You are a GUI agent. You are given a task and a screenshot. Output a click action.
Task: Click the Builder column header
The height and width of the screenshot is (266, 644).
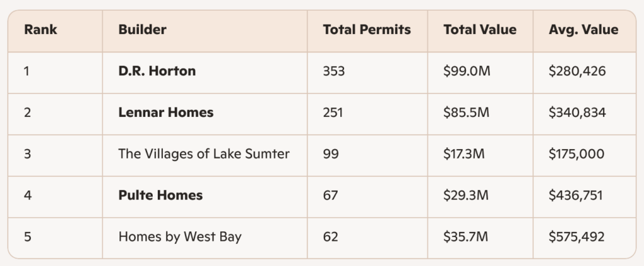click(x=142, y=30)
